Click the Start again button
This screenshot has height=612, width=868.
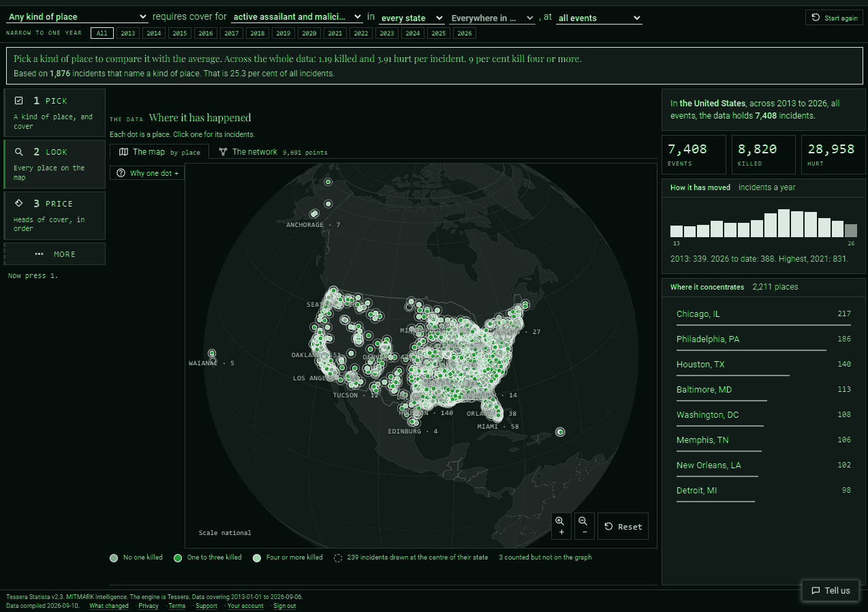(834, 18)
